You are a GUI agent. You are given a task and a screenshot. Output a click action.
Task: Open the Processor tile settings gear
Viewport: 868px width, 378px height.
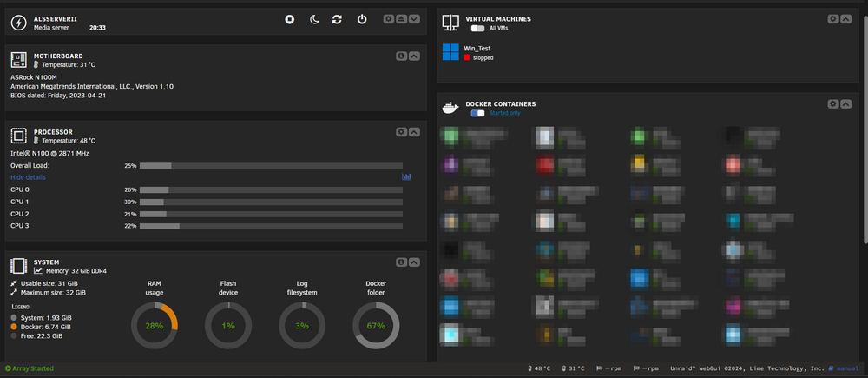click(x=401, y=132)
